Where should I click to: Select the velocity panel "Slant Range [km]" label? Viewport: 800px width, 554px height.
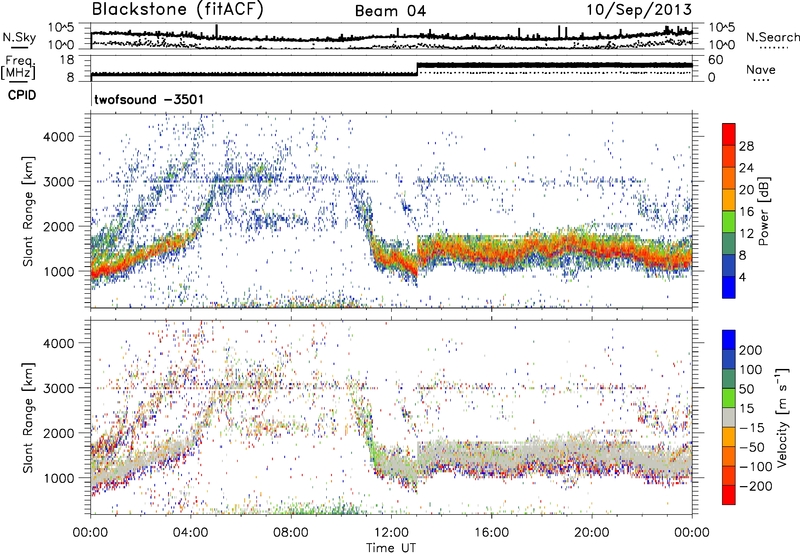pyautogui.click(x=28, y=417)
